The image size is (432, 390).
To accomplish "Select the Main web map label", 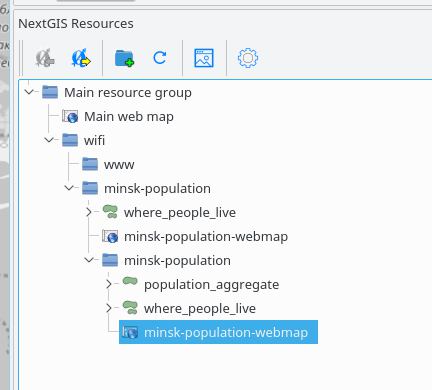I will 129,117.
